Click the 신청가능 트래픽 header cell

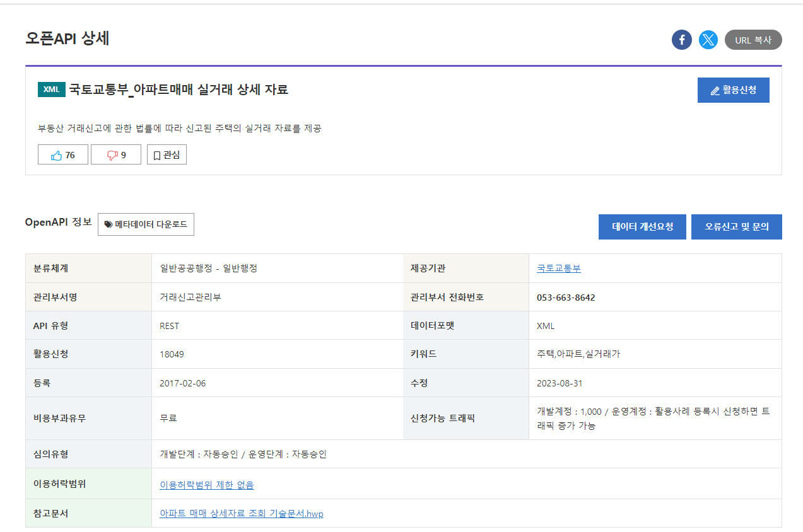click(466, 419)
